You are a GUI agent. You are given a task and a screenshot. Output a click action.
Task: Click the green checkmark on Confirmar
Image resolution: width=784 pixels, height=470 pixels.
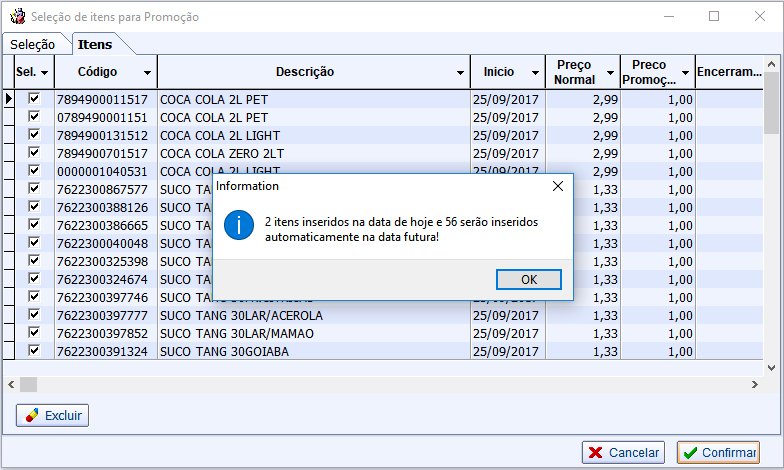click(690, 453)
